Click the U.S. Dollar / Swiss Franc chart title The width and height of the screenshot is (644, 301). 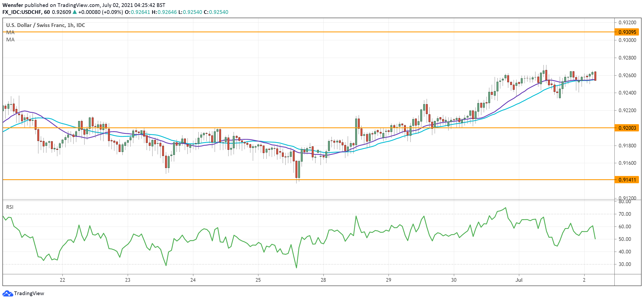[x=45, y=25]
